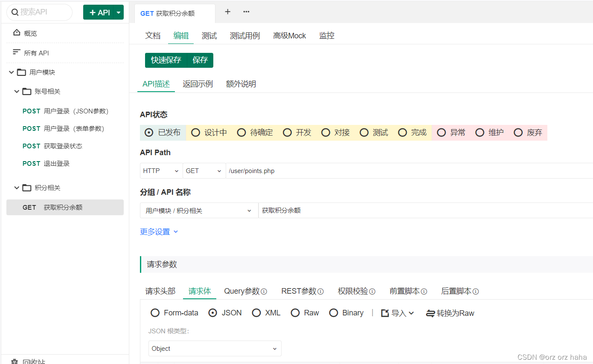Open the 请求头部 tab
Image resolution: width=593 pixels, height=364 pixels.
pos(160,291)
